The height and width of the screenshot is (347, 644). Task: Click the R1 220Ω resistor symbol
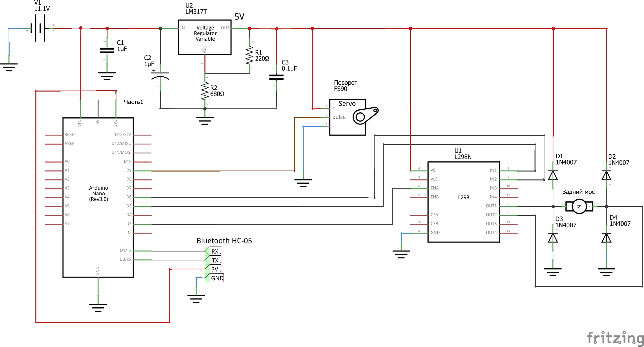tap(249, 55)
